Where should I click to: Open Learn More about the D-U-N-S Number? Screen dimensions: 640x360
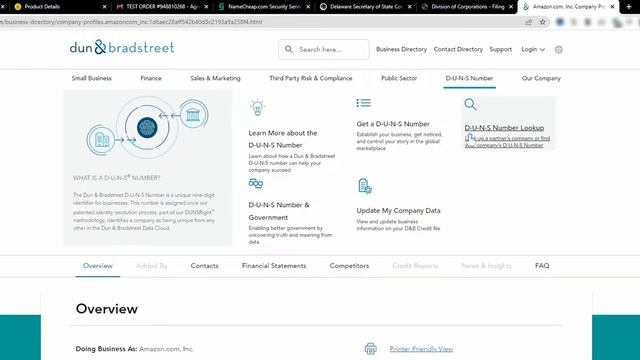282,139
